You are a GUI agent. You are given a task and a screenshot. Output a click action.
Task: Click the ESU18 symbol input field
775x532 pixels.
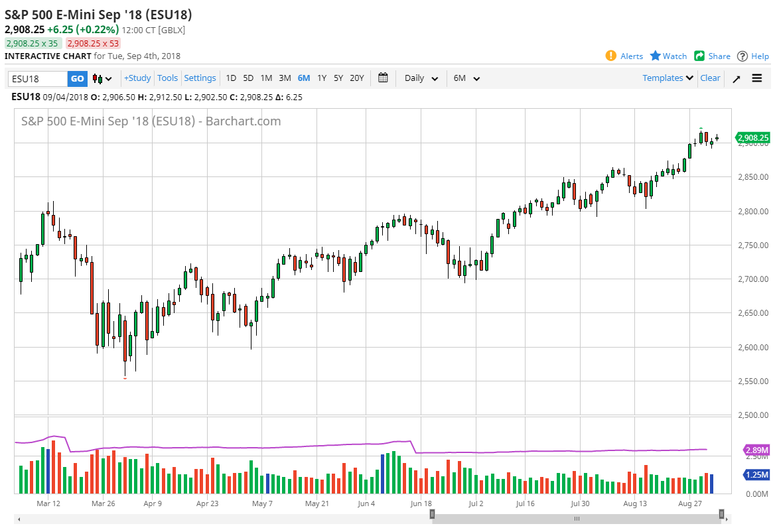tap(36, 78)
